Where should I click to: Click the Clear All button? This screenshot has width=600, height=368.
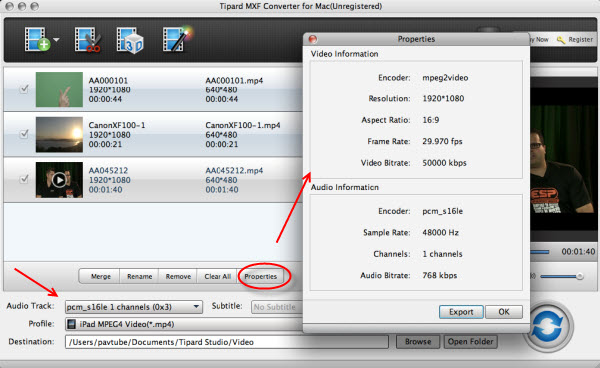[x=217, y=276]
